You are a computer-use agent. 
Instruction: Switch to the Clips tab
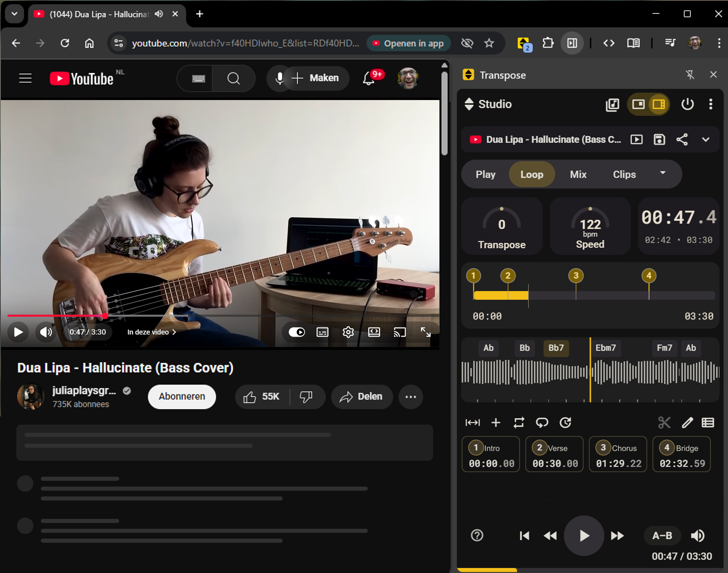point(624,175)
